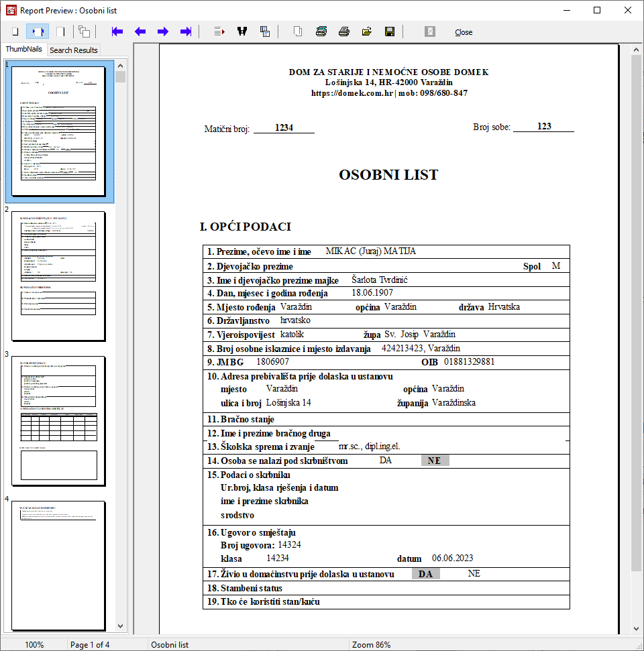Toggle the page width zoom button

(x=38, y=32)
